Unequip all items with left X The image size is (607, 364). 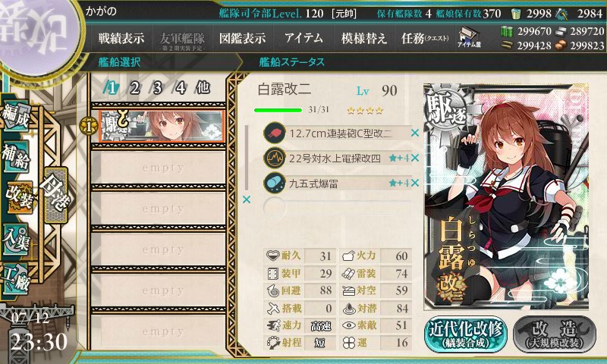[246, 199]
